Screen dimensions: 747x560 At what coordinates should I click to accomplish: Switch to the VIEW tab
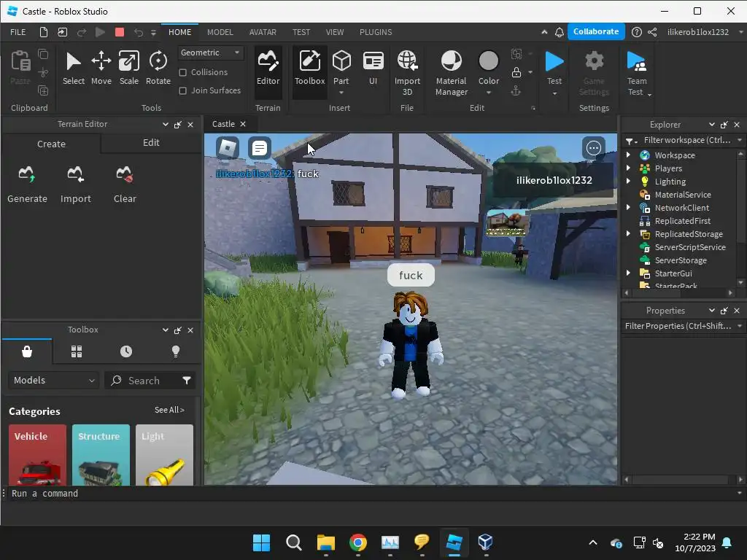(x=334, y=32)
